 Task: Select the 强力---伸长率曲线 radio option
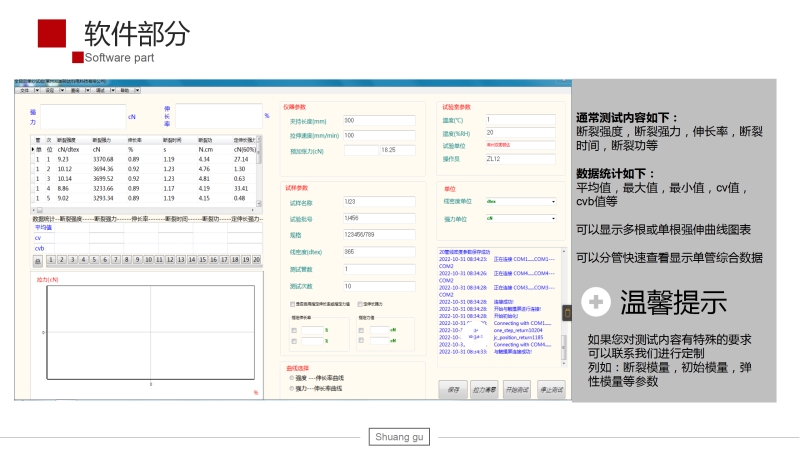pos(291,387)
